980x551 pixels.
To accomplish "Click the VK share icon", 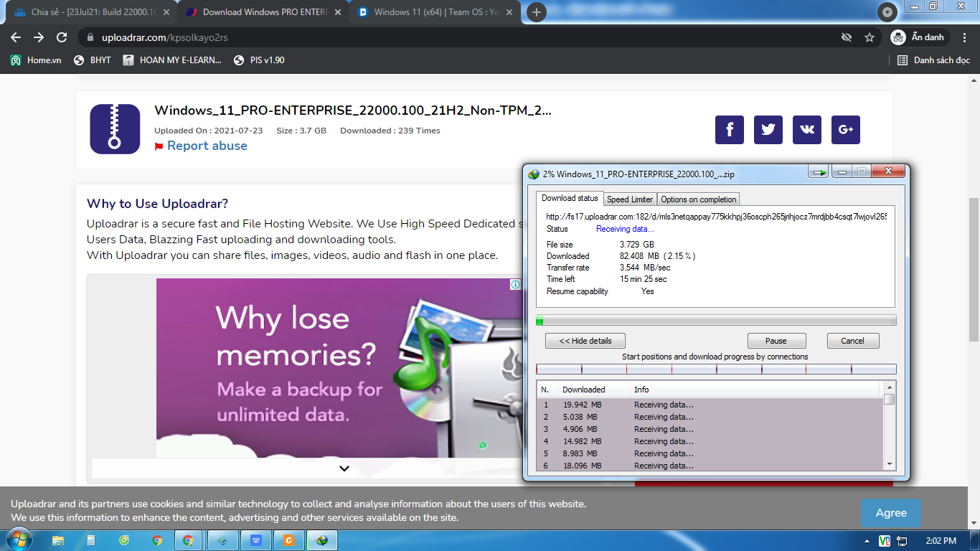I will point(807,130).
